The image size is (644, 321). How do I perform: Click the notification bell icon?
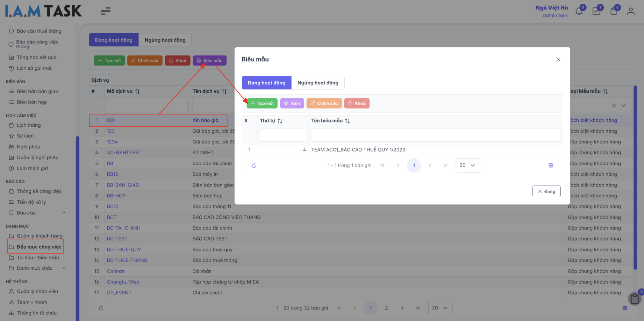[x=579, y=11]
